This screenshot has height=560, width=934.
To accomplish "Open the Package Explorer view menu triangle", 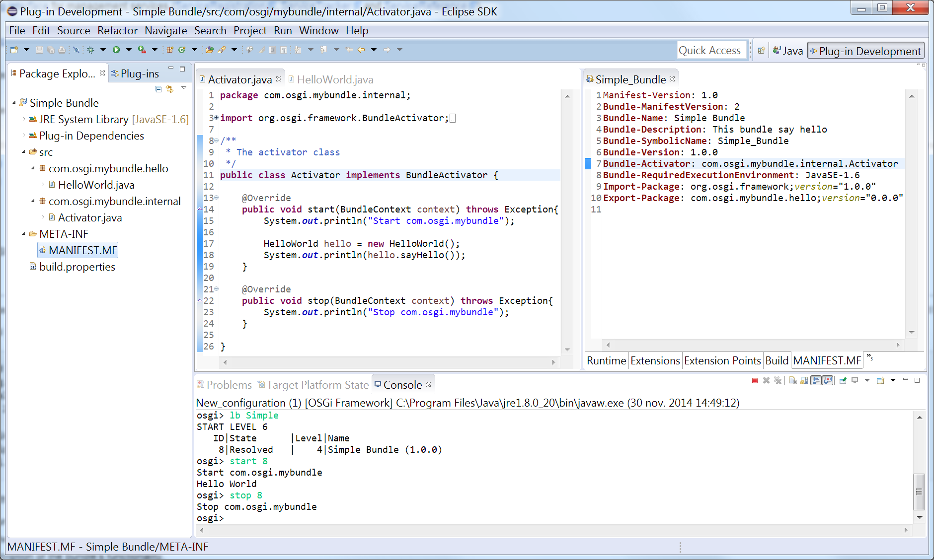I will click(184, 88).
